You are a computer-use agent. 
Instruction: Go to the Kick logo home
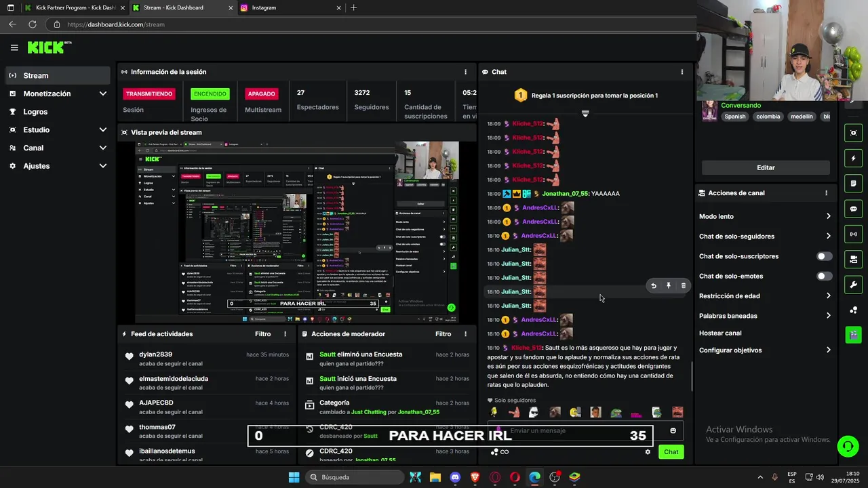[49, 47]
